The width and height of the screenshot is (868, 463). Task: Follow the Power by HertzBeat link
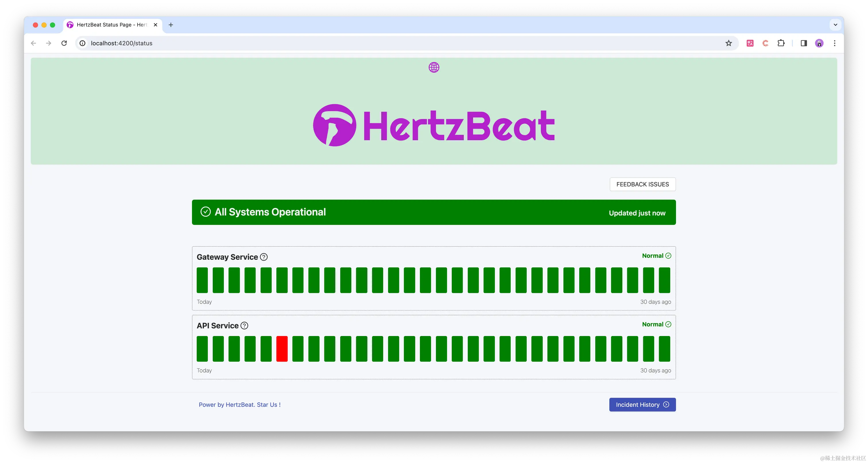click(240, 405)
